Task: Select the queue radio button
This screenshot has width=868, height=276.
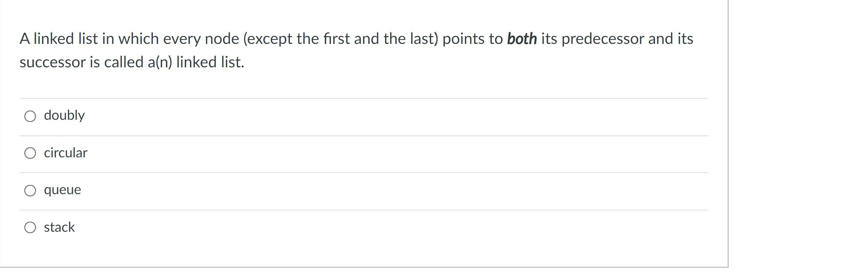Action: [x=31, y=190]
